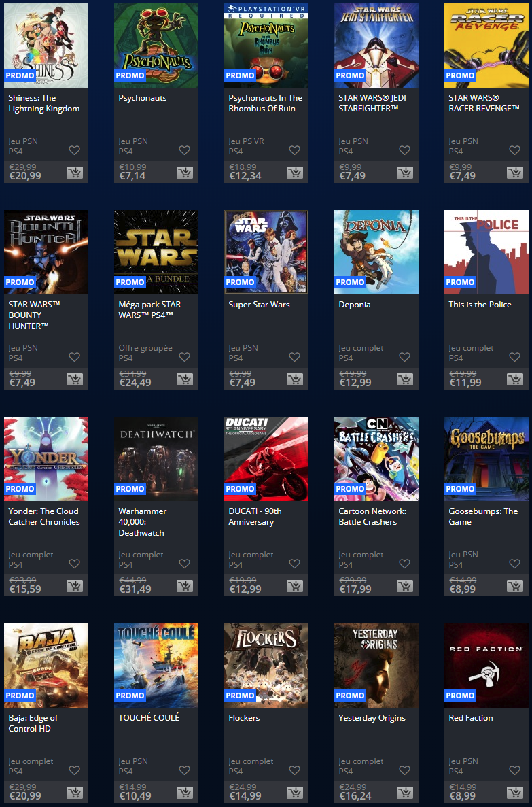This screenshot has height=807, width=532.
Task: Add DUCATI - 90th Anniversary to cart
Action: 294,586
